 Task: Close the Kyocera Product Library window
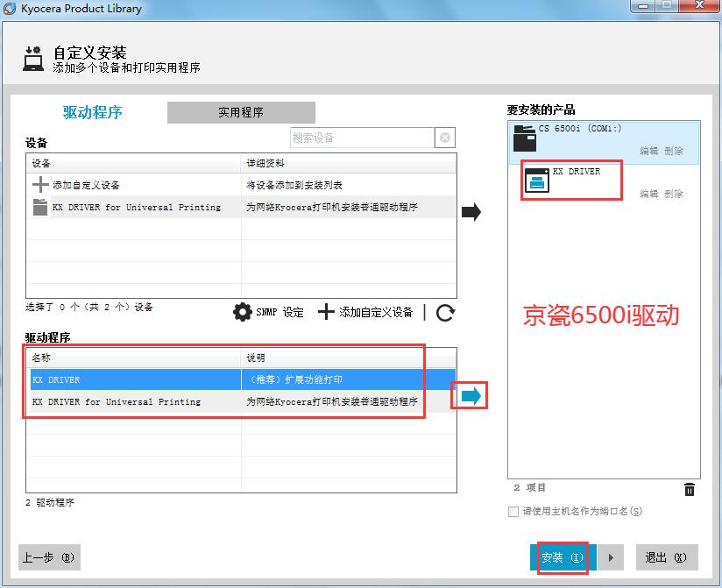700,5
